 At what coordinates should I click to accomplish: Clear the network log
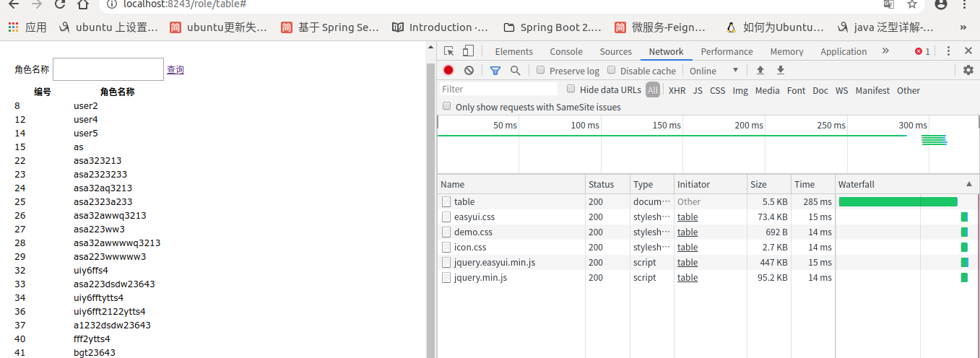[469, 70]
